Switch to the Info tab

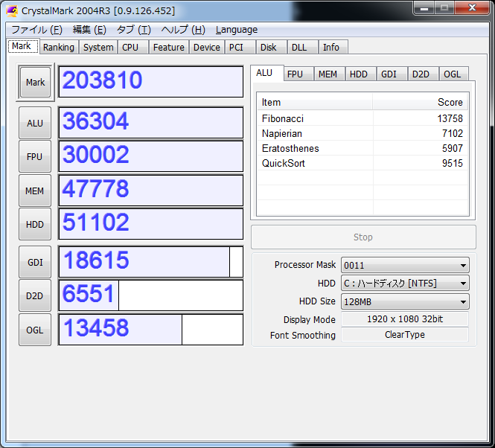coord(333,47)
